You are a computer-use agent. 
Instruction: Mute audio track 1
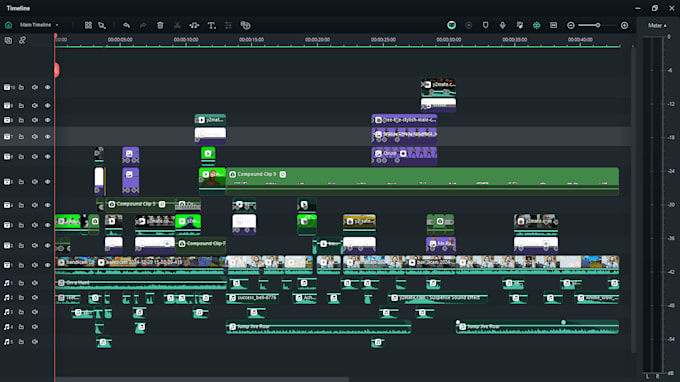tap(35, 283)
